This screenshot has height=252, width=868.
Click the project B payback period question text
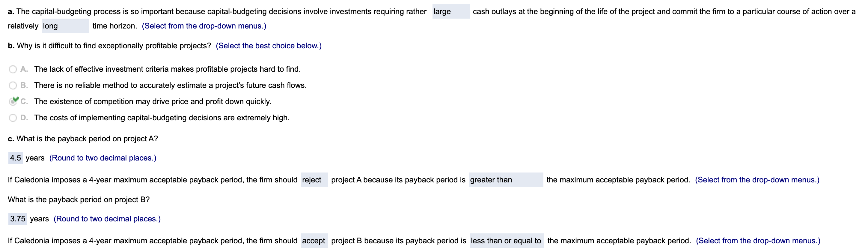79,199
